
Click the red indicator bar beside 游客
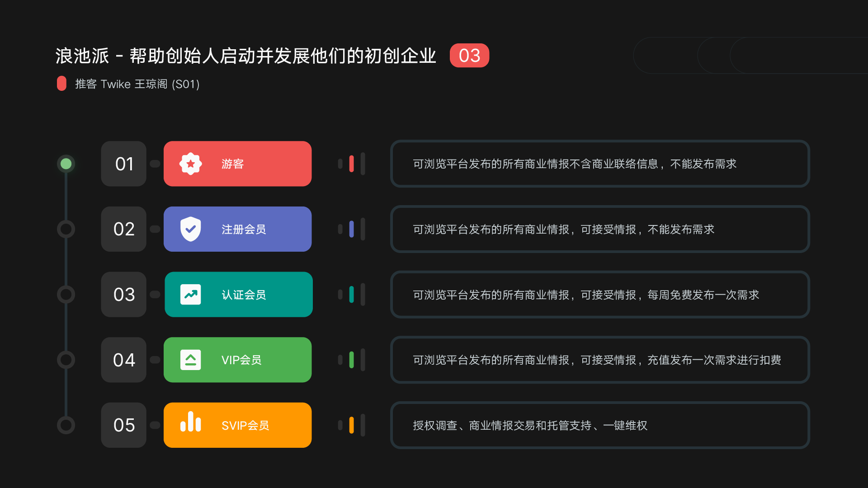click(x=351, y=164)
